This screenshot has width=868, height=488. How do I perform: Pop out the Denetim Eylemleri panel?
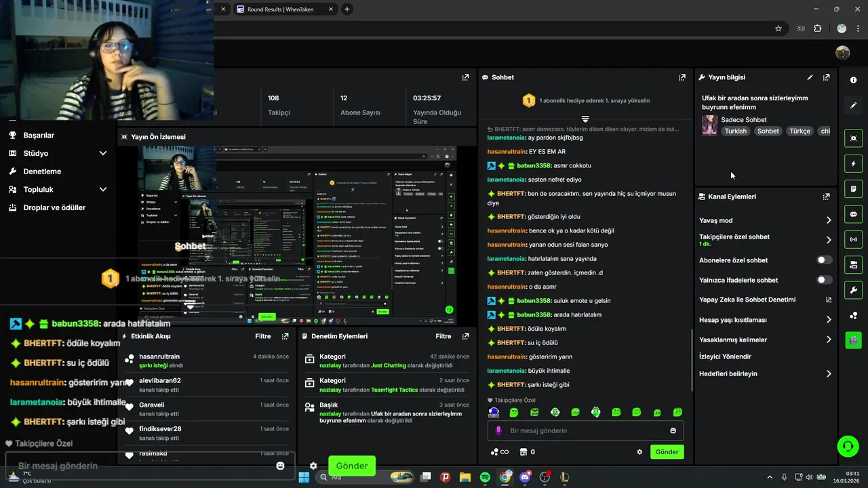[x=465, y=336]
